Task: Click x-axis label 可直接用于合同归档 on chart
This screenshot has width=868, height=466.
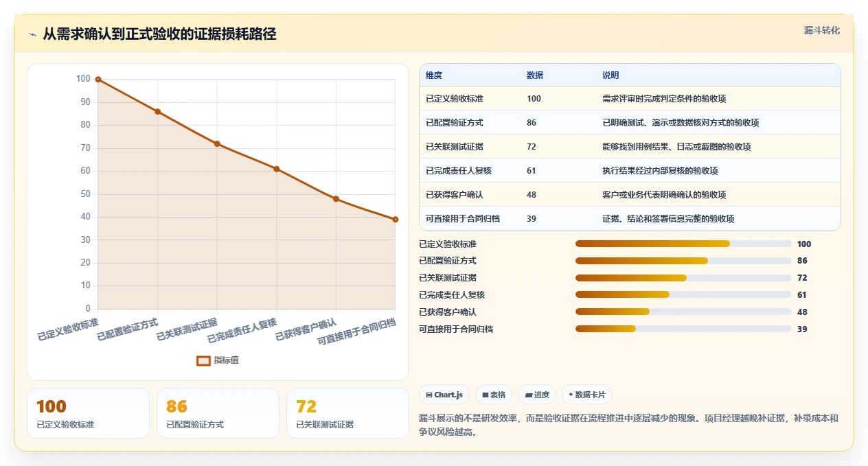Action: (356, 332)
